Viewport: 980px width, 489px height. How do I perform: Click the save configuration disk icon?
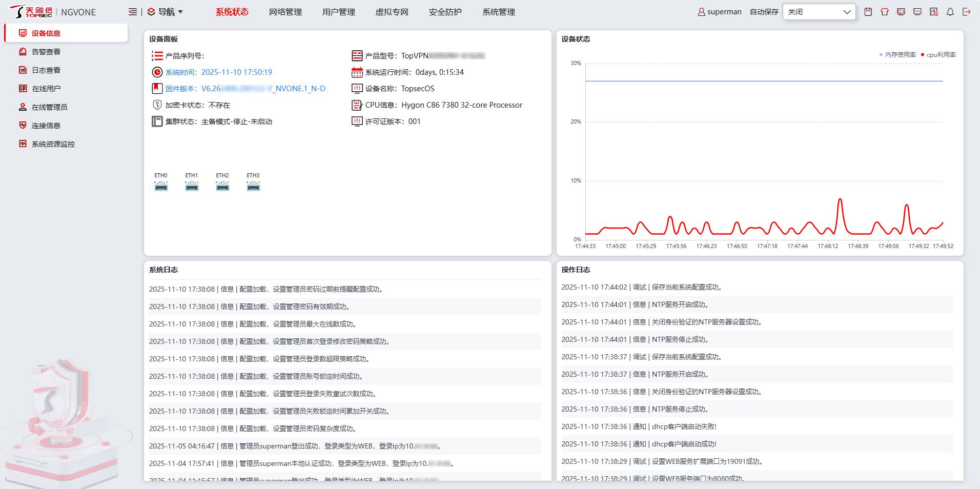[x=868, y=12]
